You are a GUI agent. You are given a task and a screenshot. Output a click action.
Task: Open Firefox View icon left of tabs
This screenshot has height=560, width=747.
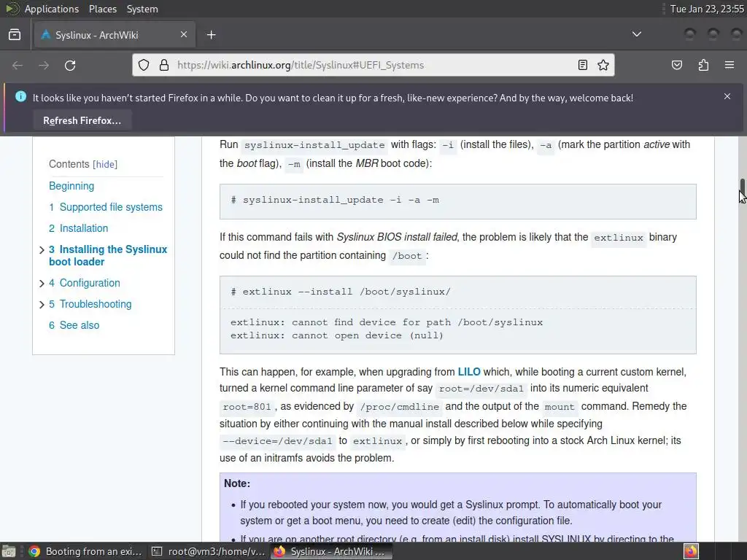[15, 35]
